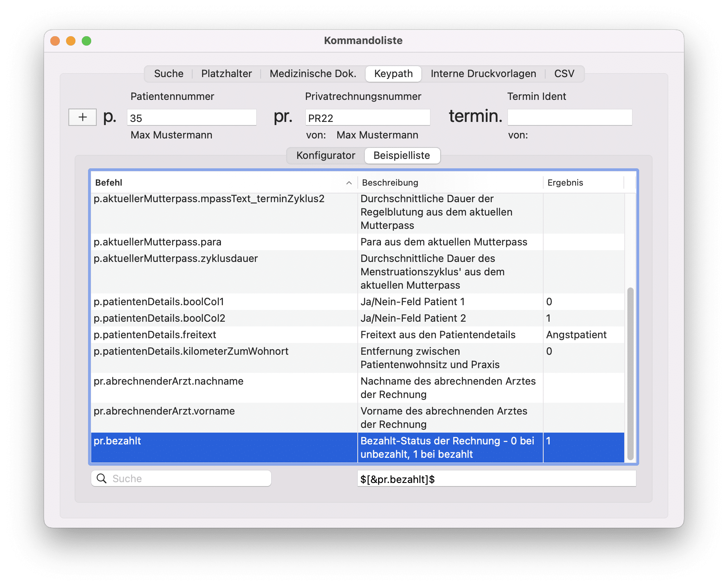
Task: Click the Ergebnis value 1 for pr.bezahlt
Action: pos(548,441)
